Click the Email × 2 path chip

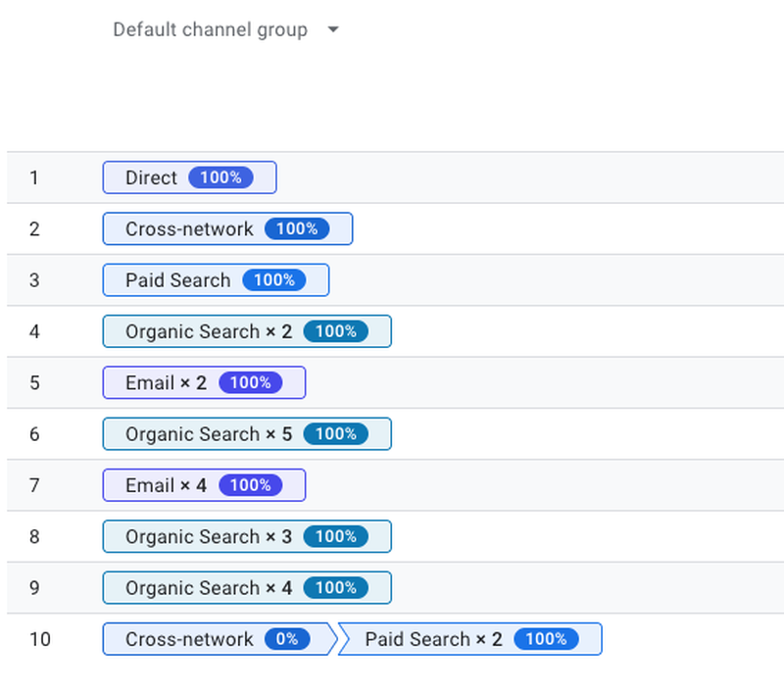pos(204,382)
